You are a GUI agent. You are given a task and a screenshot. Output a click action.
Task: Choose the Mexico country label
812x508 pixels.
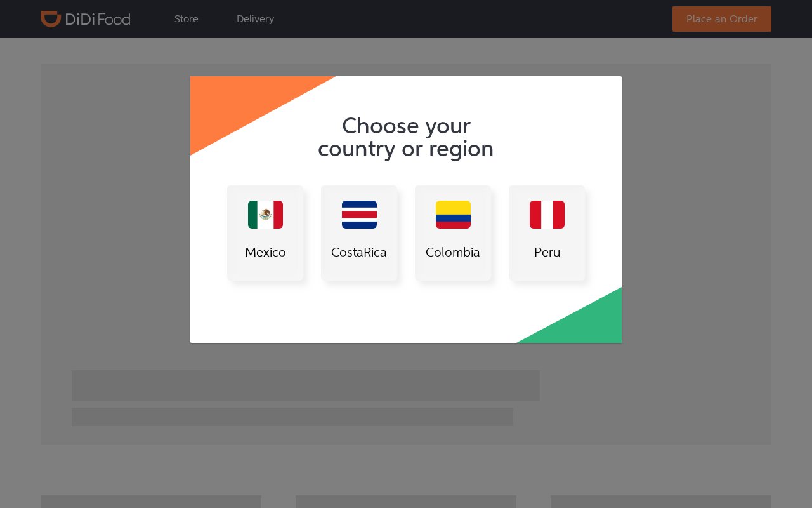point(265,252)
